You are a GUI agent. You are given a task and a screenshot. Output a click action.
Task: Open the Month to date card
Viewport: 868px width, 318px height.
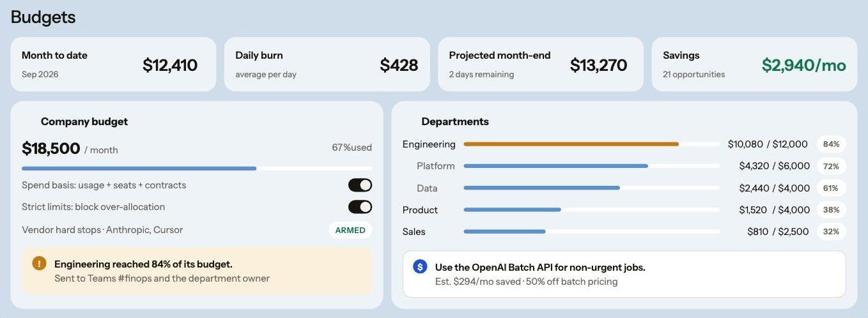(x=113, y=64)
